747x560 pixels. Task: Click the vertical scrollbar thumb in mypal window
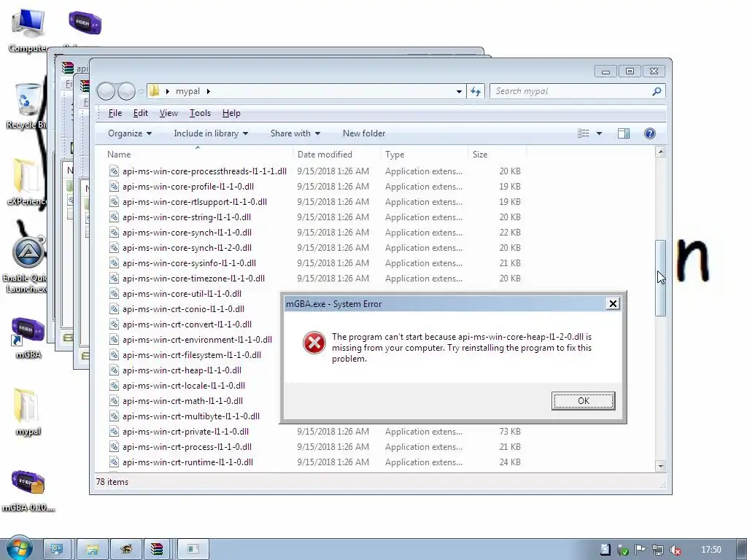pyautogui.click(x=660, y=278)
